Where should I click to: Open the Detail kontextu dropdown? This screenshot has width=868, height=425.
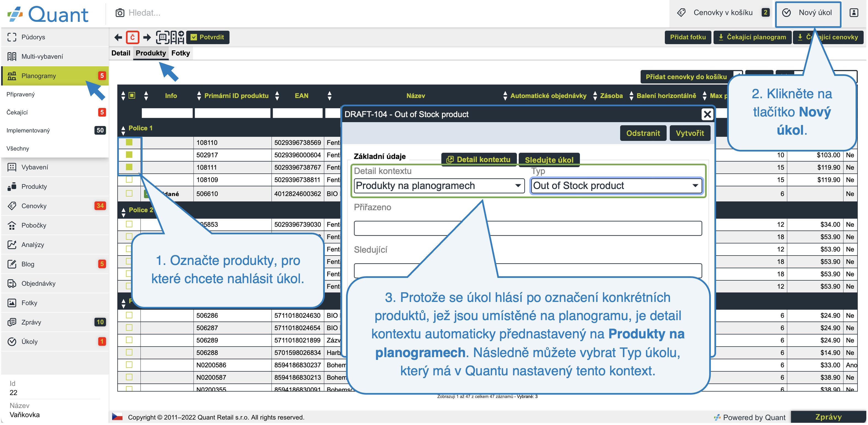click(439, 186)
